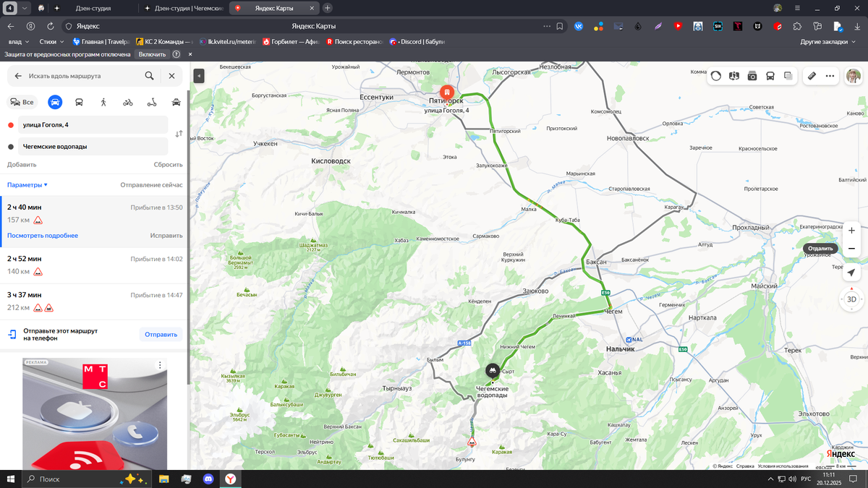This screenshot has width=868, height=488.
Task: Click the search magnifier in route panel
Action: (x=149, y=75)
